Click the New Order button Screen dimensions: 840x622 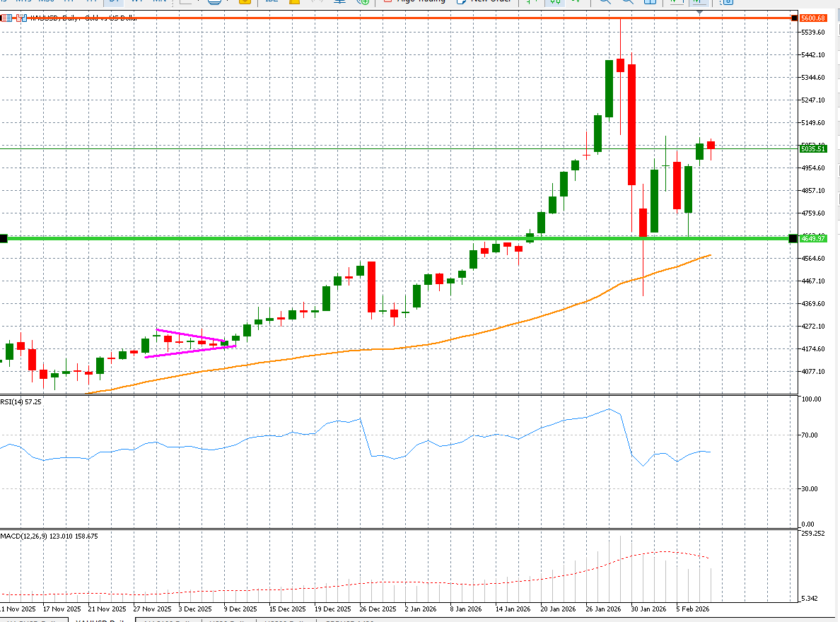482,2
